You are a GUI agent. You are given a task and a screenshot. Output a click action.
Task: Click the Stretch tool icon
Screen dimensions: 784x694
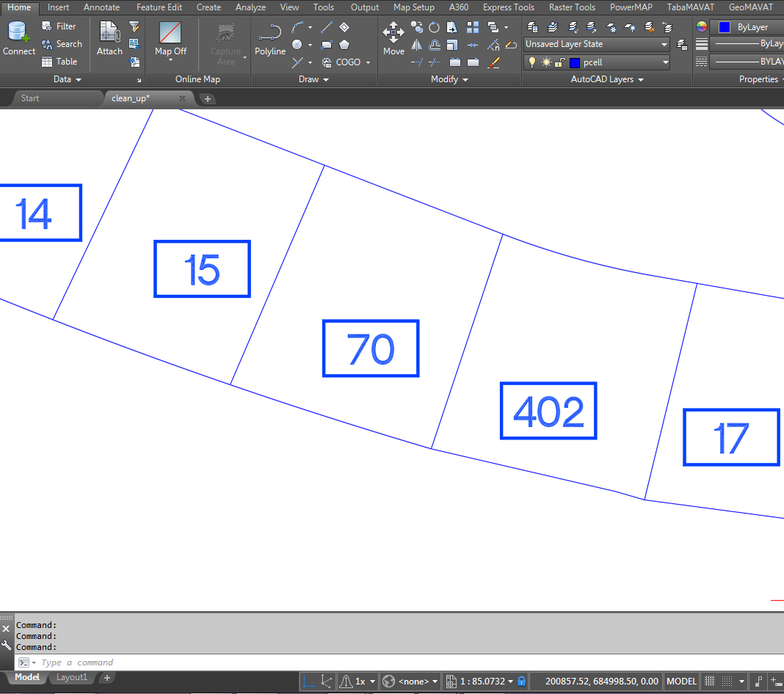[452, 27]
